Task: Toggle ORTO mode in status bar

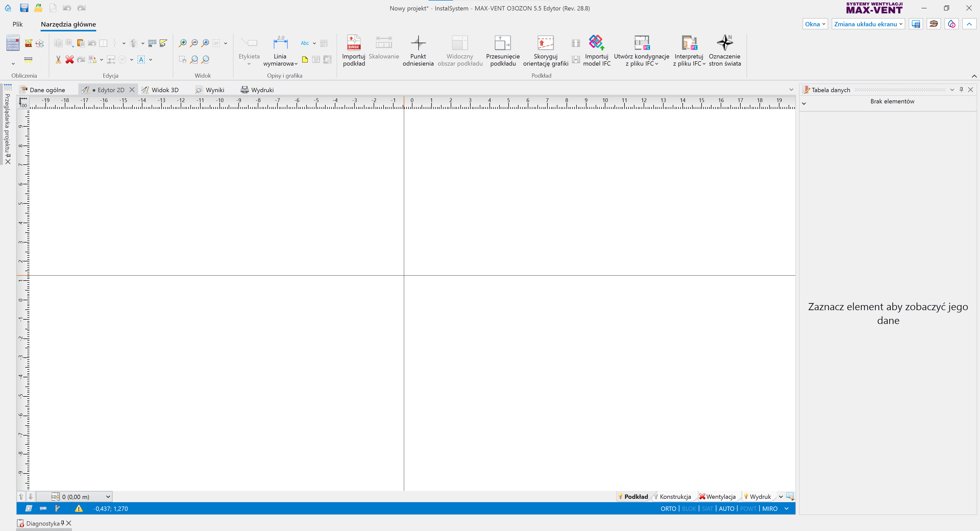Action: point(668,509)
